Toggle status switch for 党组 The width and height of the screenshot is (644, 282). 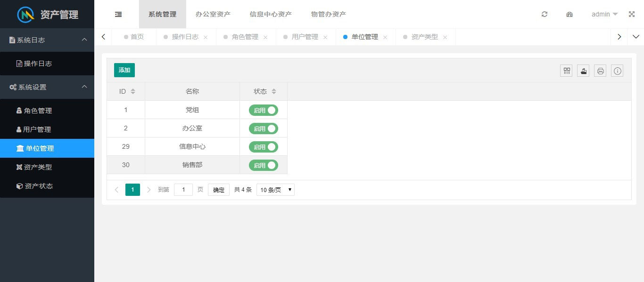click(264, 110)
